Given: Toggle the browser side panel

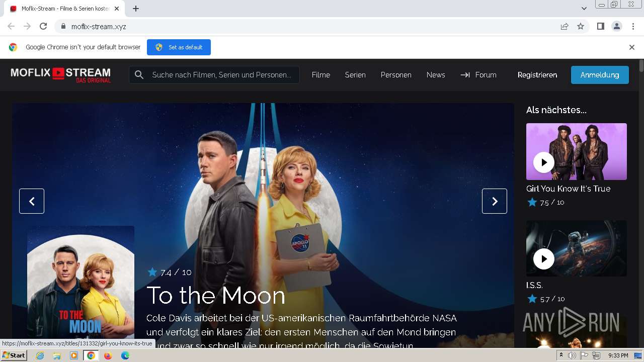Looking at the screenshot, I should point(600,26).
